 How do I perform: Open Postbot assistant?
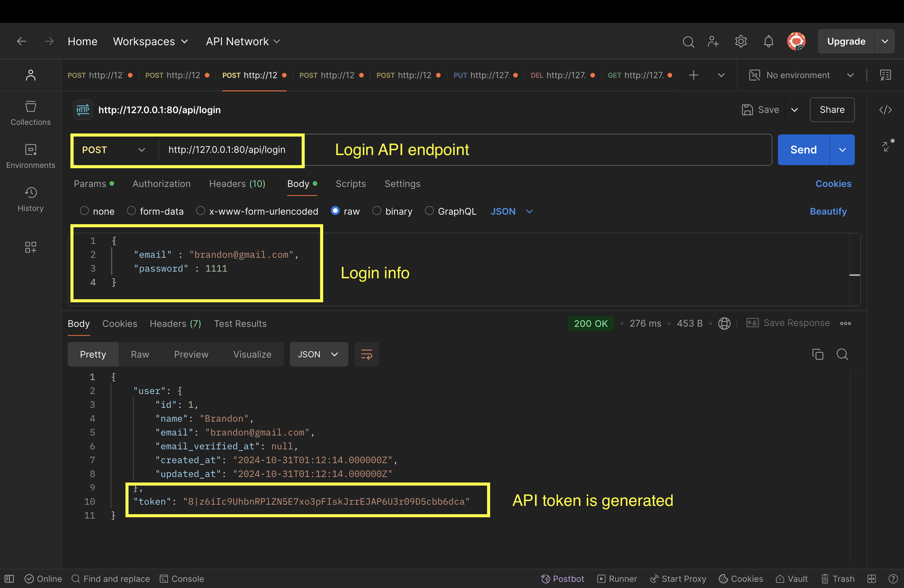[562, 578]
